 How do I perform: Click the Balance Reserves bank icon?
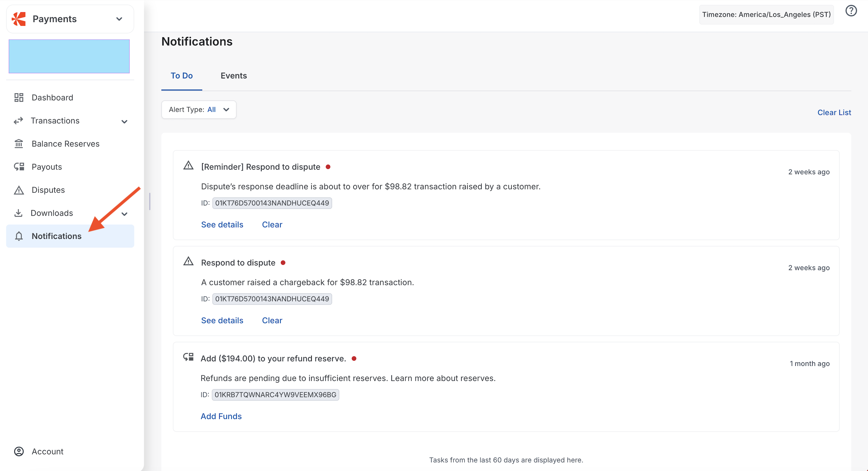point(19,144)
